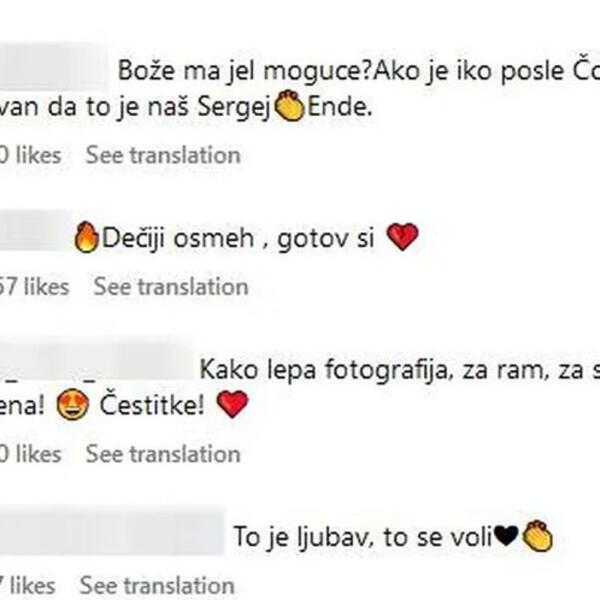This screenshot has height=600, width=600.
Task: Open blurred profile name of the "Bože ma jel moguce" commenter
Action: tap(55, 70)
